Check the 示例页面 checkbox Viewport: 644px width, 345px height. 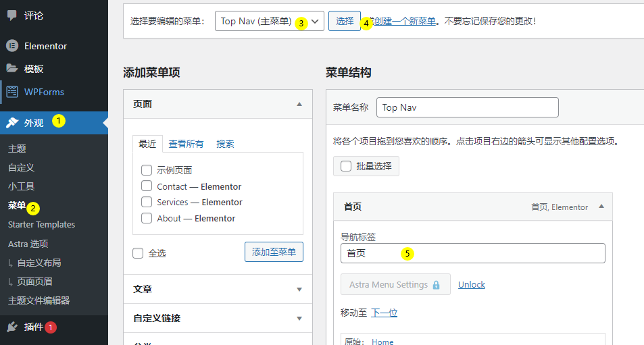147,170
